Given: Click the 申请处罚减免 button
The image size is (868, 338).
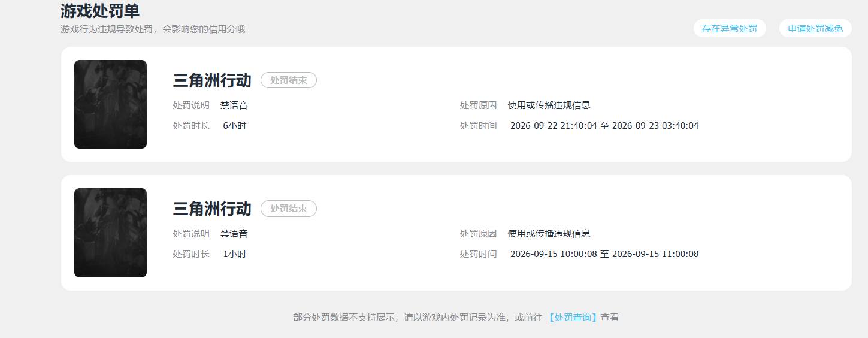Looking at the screenshot, I should coord(815,28).
